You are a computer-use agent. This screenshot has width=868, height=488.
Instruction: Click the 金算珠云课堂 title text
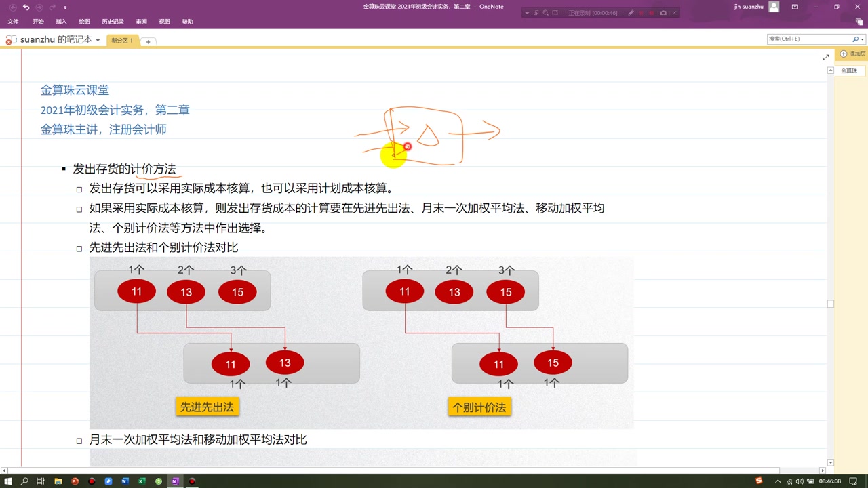point(75,90)
